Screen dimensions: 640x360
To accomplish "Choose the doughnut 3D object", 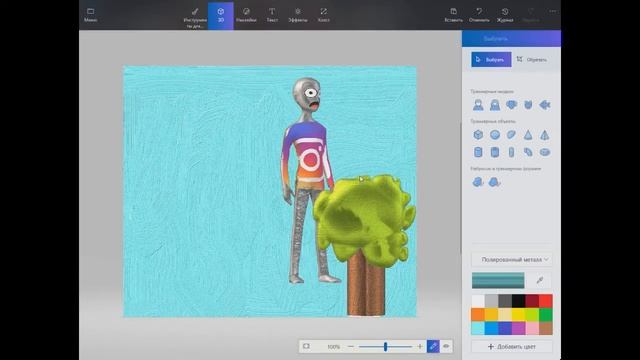I will click(545, 152).
